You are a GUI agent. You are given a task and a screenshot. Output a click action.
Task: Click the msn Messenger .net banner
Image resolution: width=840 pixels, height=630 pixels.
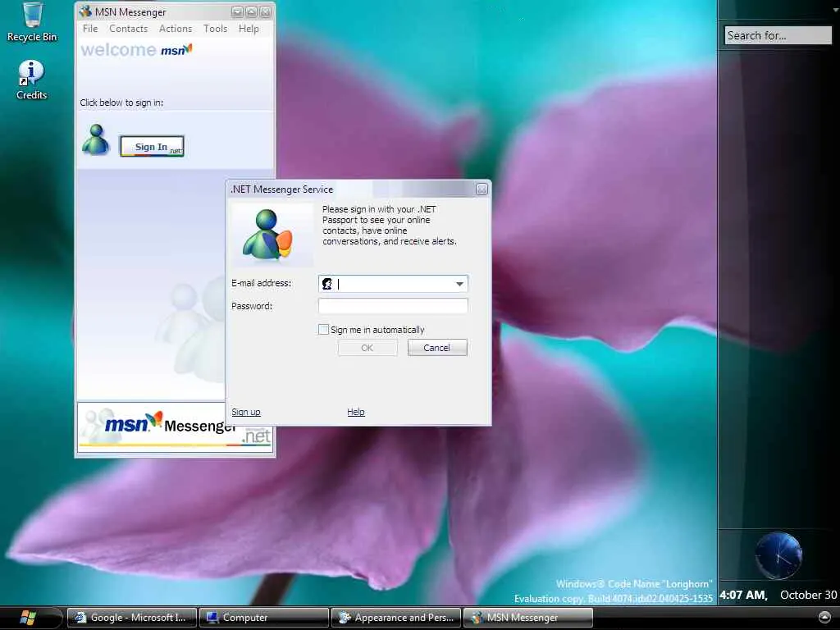175,427
